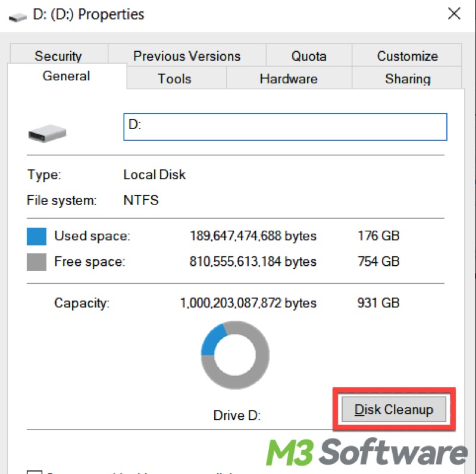476x474 pixels.
Task: Switch to the Hardware tab
Action: (289, 79)
